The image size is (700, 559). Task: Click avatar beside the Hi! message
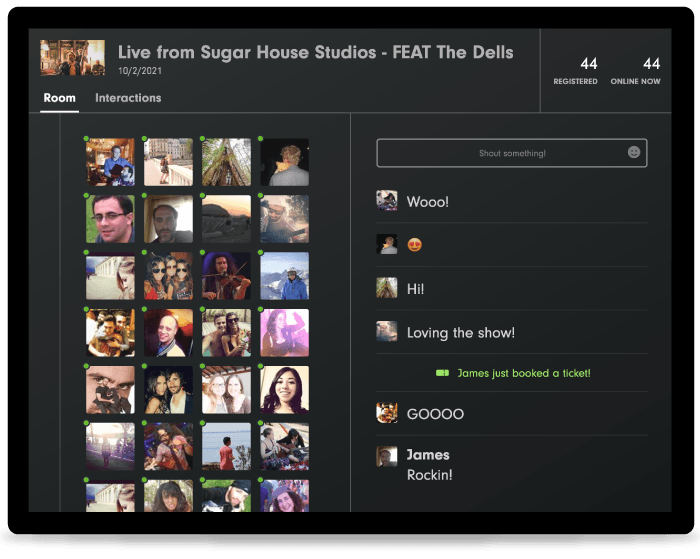point(387,288)
